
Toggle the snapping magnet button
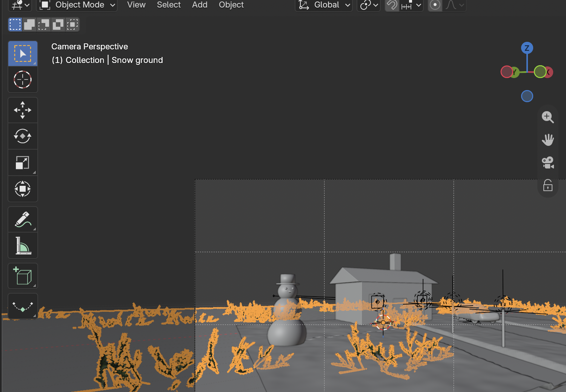point(392,5)
